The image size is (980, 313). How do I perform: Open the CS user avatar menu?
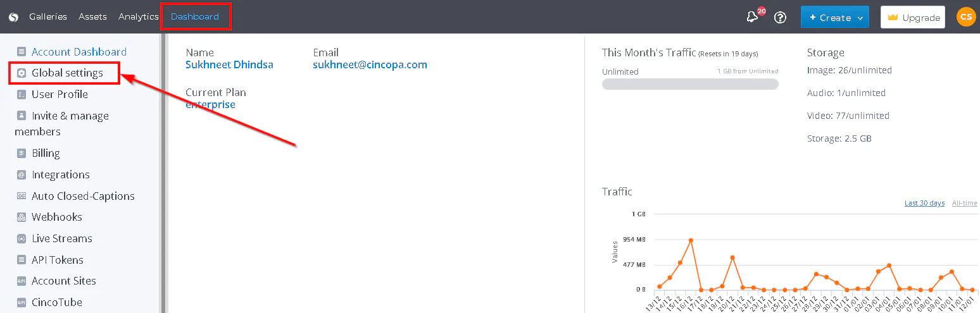[x=965, y=17]
